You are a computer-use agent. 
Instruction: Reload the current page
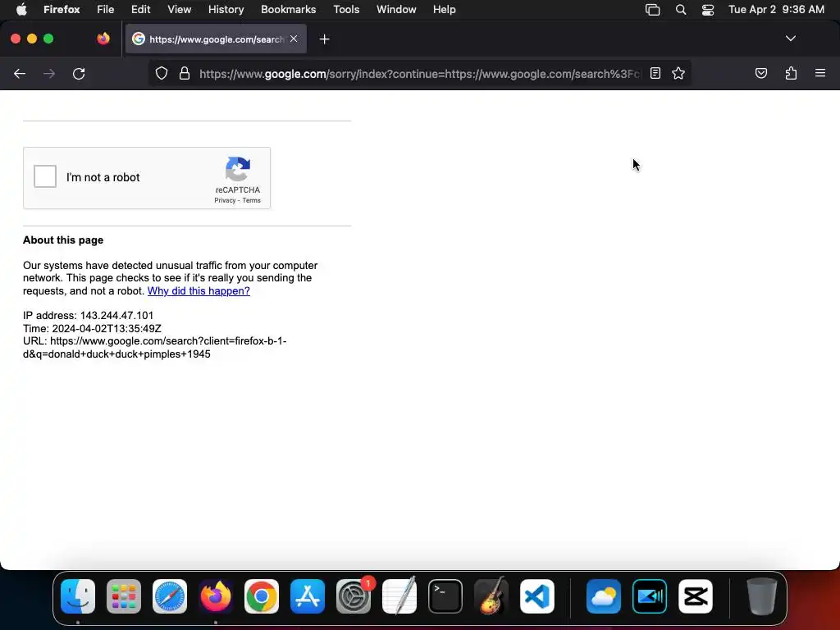(x=79, y=73)
